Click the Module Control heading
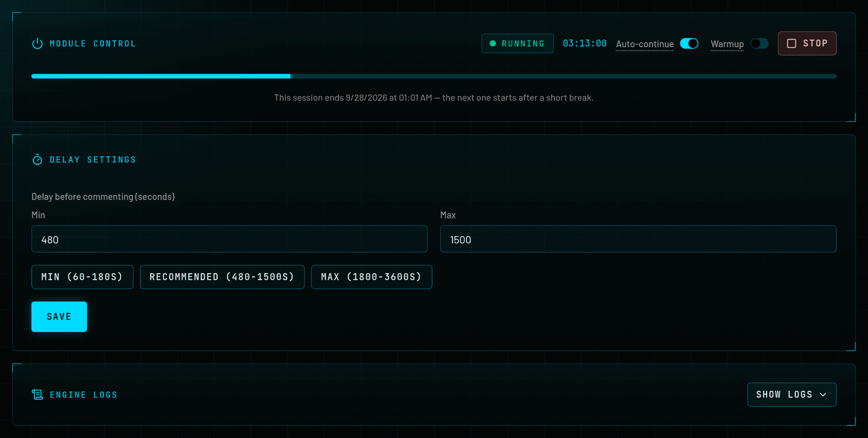This screenshot has width=868, height=438. [93, 43]
